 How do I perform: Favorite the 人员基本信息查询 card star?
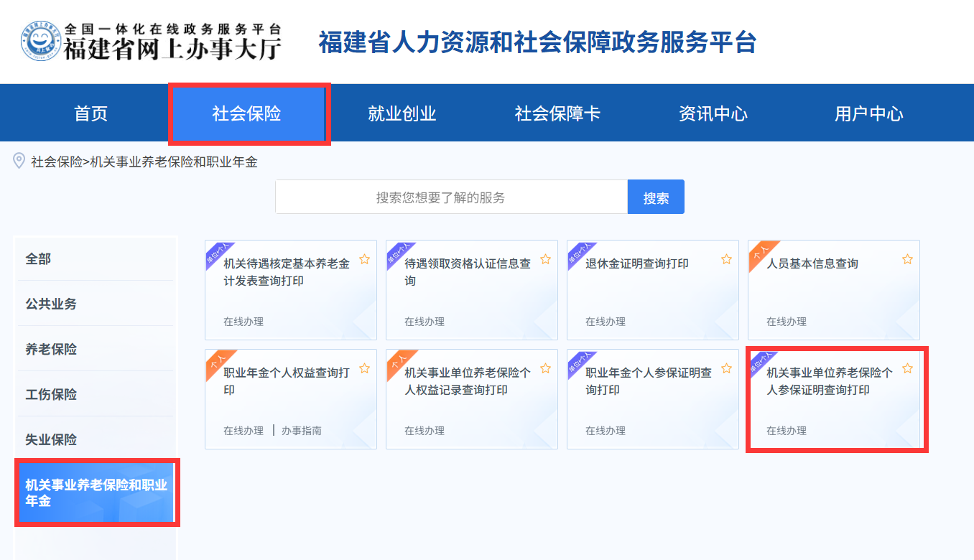point(907,259)
